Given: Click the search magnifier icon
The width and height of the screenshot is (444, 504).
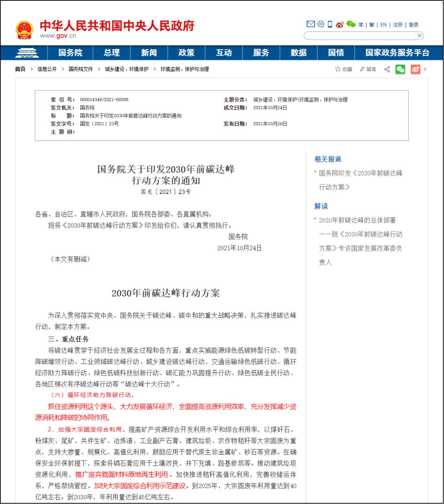Looking at the screenshot, I should pos(419,35).
